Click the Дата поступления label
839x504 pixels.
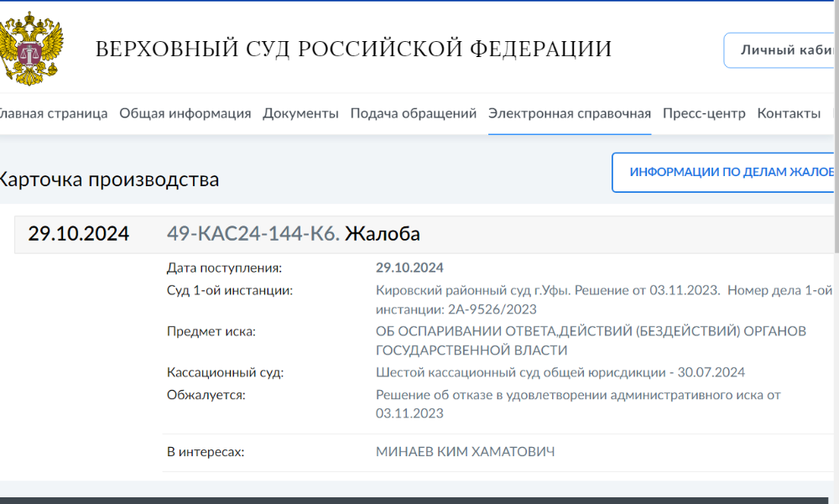tap(224, 268)
